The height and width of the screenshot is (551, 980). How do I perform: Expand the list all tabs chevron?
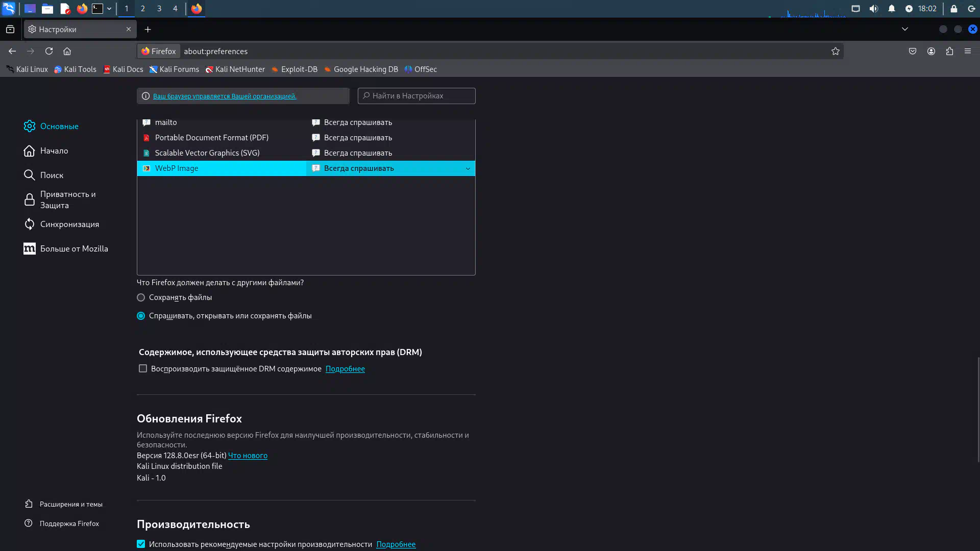[x=905, y=29]
